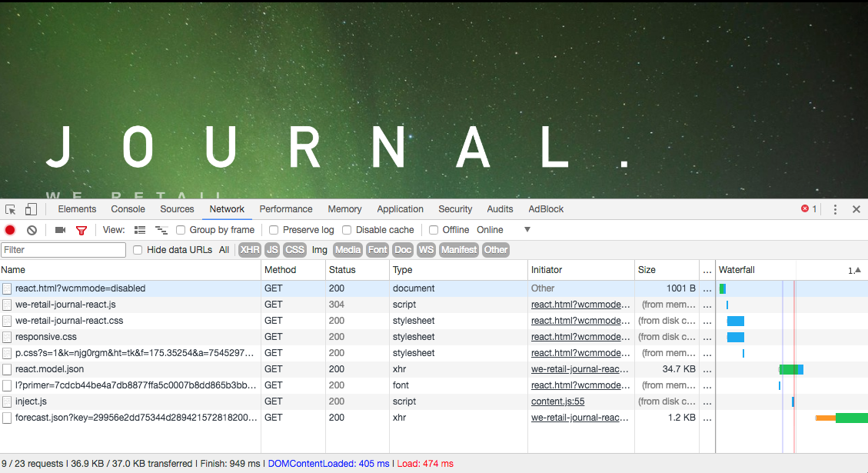This screenshot has height=473, width=868.
Task: Open the DevTools three-dot menu
Action: (835, 209)
